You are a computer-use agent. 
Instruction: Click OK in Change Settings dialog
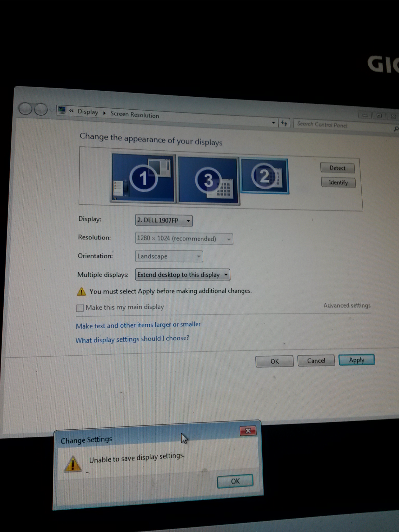pos(235,481)
